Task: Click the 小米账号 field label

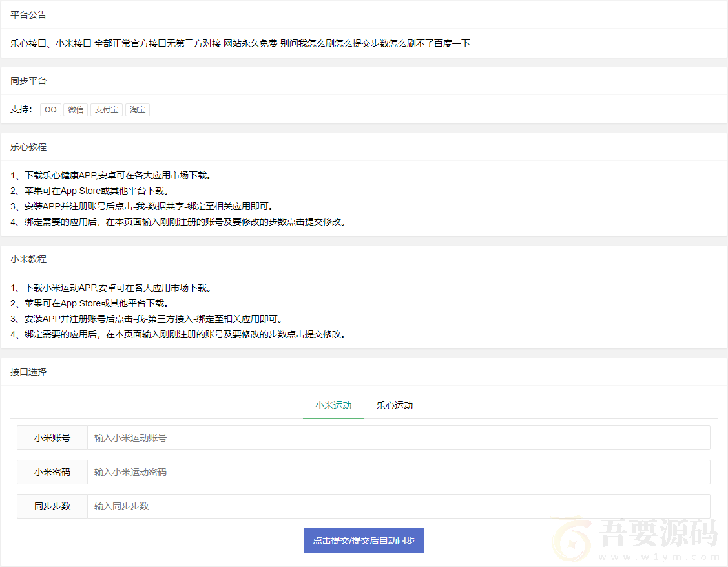Action: click(x=52, y=438)
